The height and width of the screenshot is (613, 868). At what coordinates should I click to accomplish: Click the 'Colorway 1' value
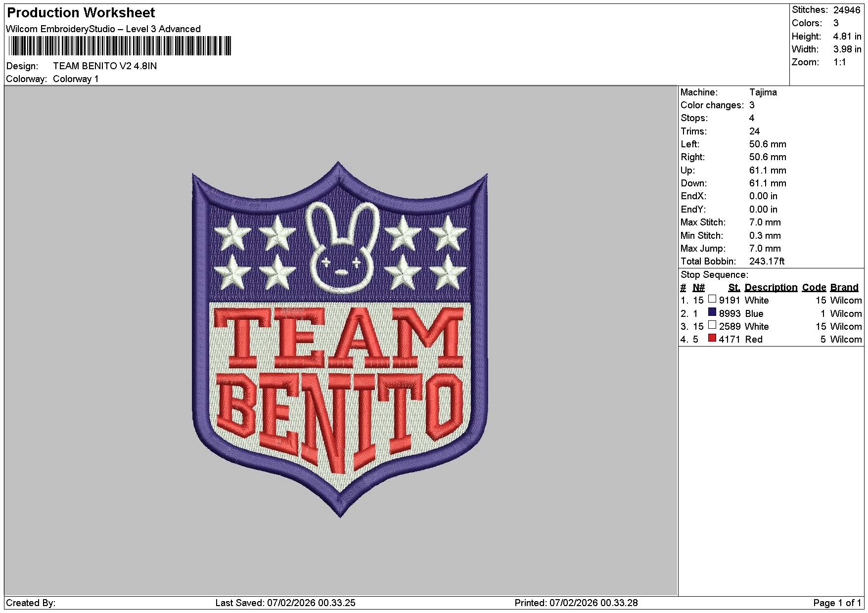[76, 79]
